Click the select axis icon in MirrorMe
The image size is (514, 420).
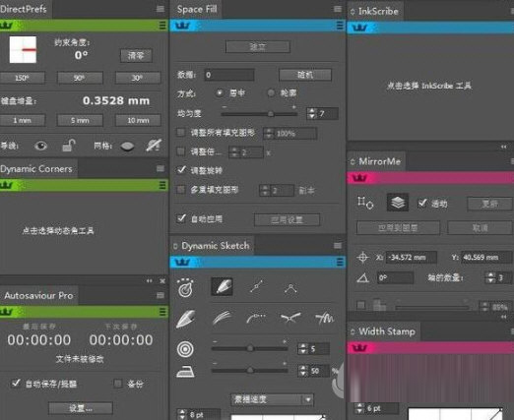(365, 203)
